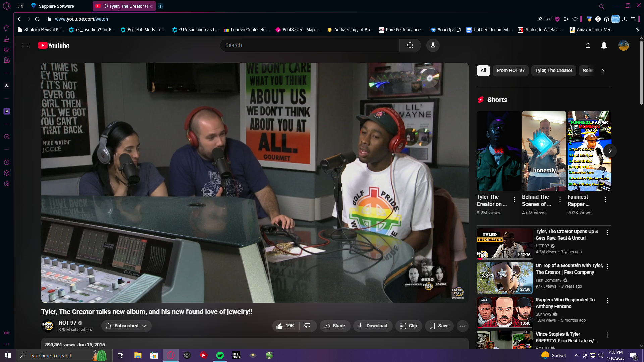Open YouTube notifications bell
Screen dimensions: 644x362
(x=604, y=45)
